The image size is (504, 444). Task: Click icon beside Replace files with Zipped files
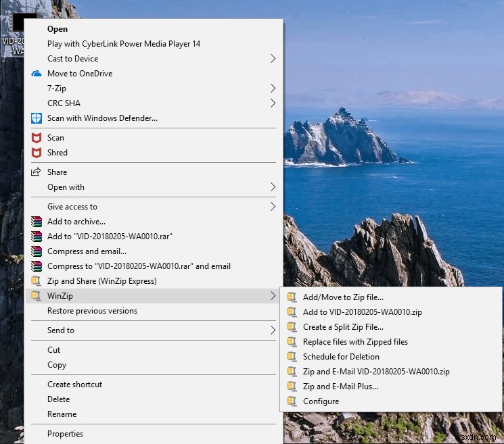pos(292,341)
